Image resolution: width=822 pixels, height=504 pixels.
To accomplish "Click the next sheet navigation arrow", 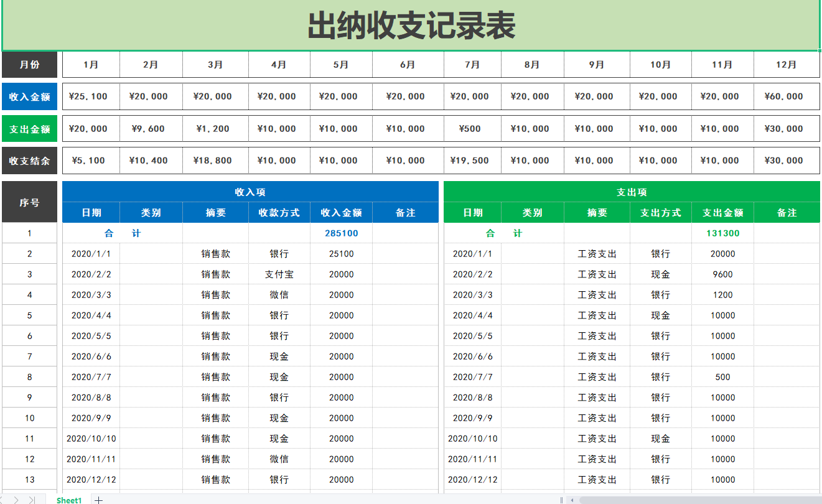I will tap(17, 500).
